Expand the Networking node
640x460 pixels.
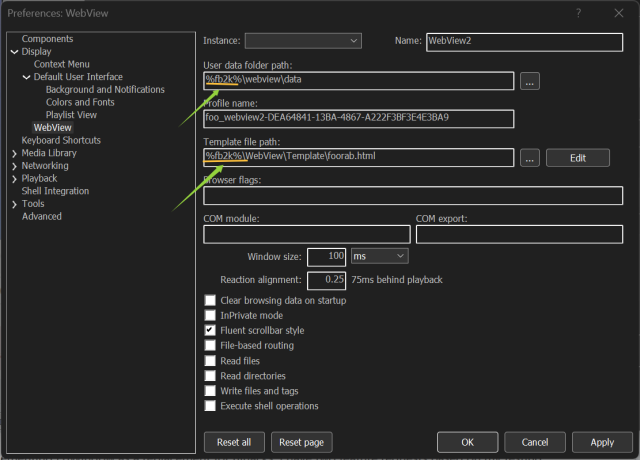pyautogui.click(x=15, y=166)
